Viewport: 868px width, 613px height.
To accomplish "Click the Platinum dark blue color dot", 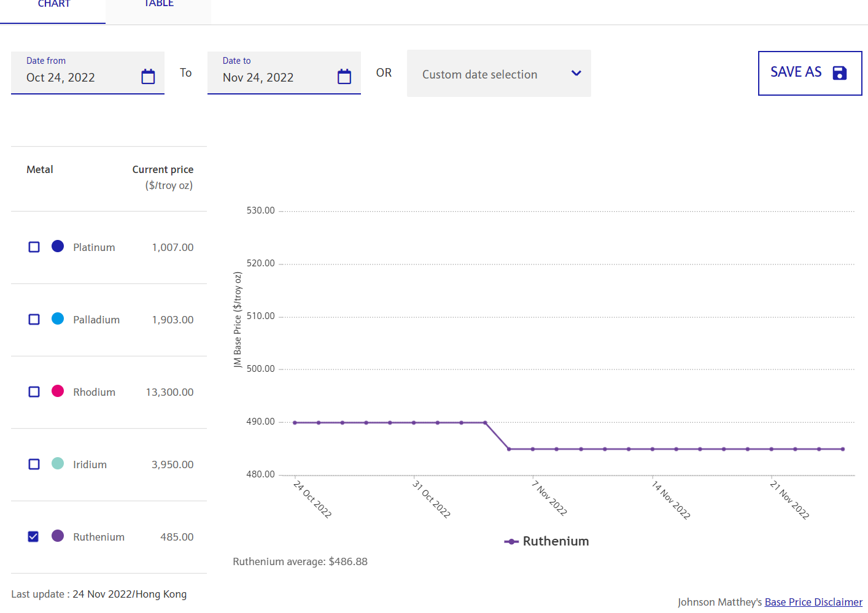I will pos(58,246).
